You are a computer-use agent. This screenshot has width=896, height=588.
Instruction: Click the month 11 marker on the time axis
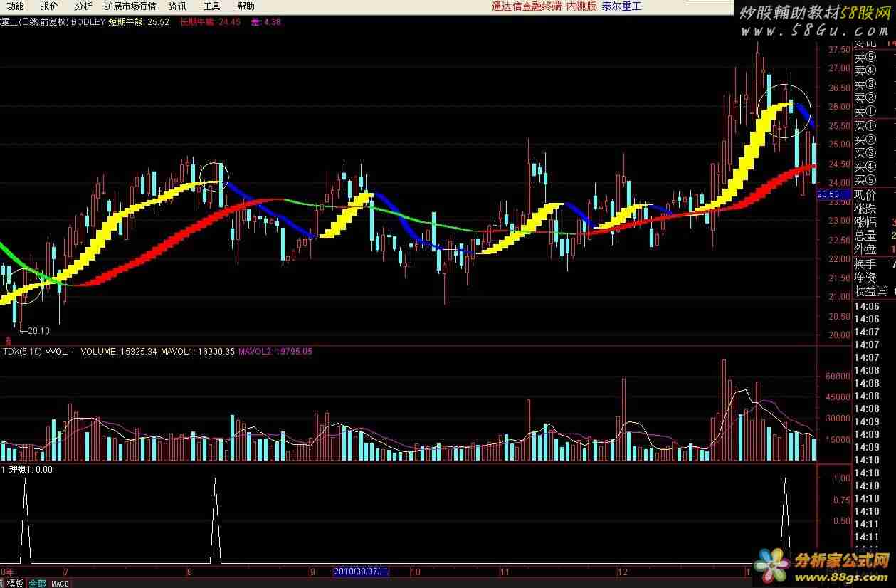click(x=505, y=572)
